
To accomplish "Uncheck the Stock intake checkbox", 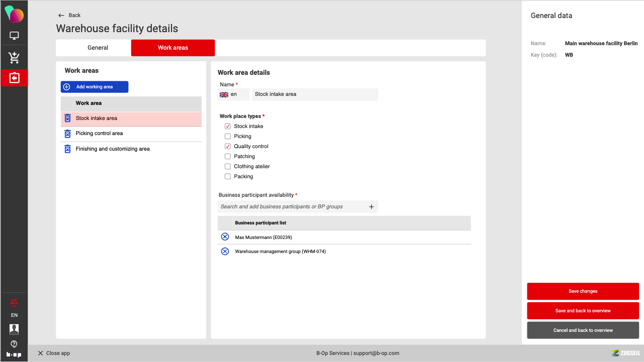I will 228,127.
